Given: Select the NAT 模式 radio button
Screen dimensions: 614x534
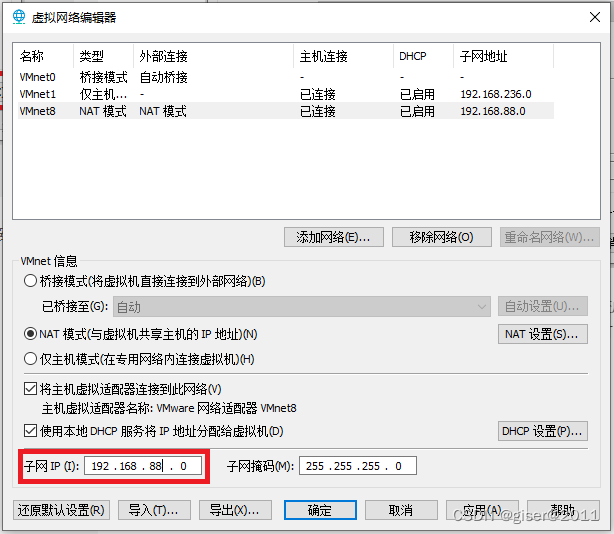Looking at the screenshot, I should pos(30,334).
